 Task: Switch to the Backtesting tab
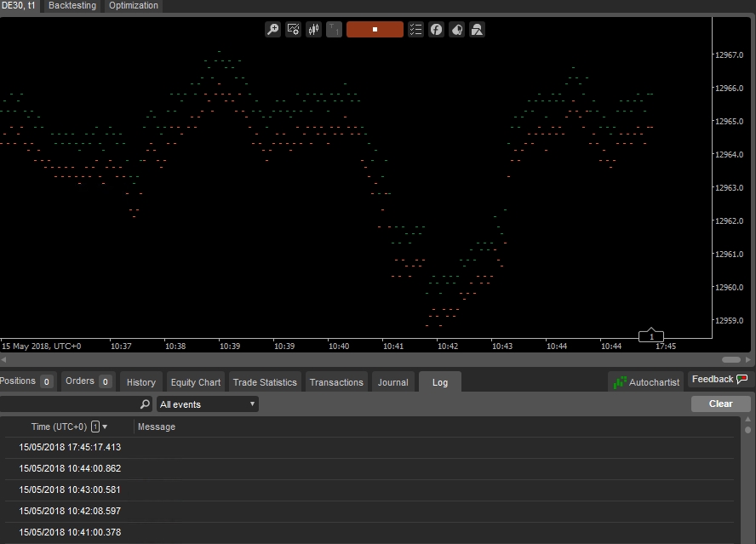click(72, 6)
